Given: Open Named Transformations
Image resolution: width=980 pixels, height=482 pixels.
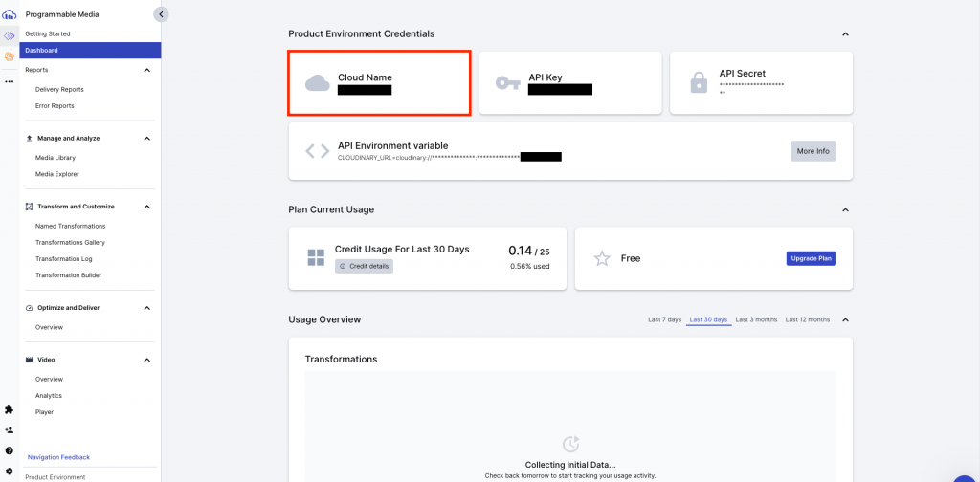Looking at the screenshot, I should coord(70,226).
